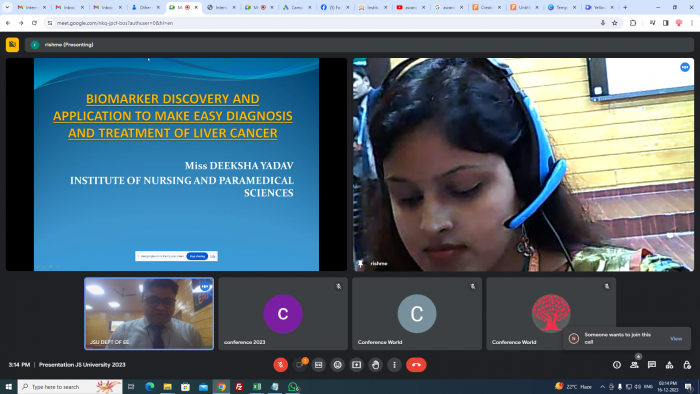Open a new browser tab
The image size is (700, 394).
point(625,7)
